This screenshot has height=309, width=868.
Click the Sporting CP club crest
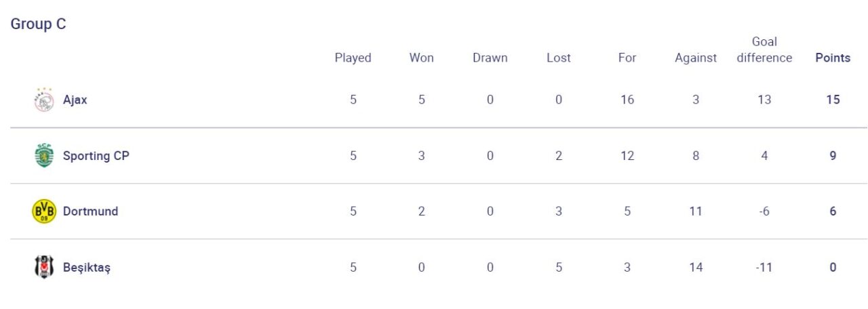tap(44, 156)
